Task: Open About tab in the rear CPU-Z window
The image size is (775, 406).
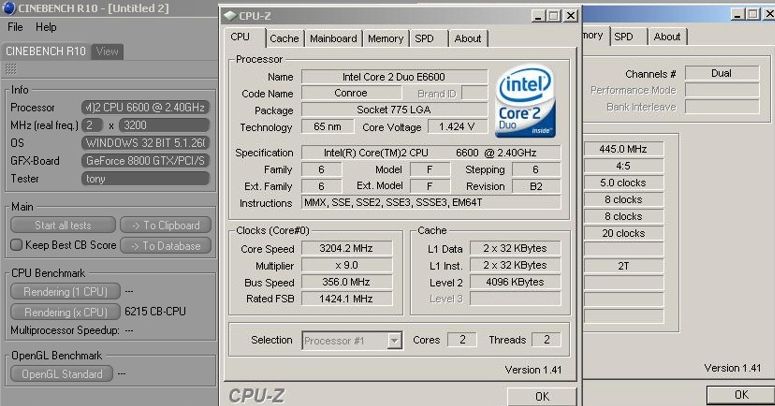Action: [667, 37]
